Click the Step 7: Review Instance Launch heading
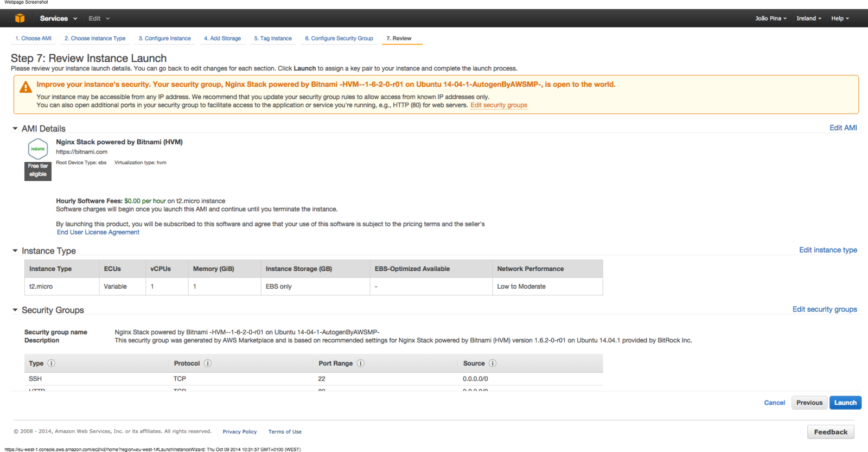Viewport: 868px width, 452px height. [x=89, y=58]
